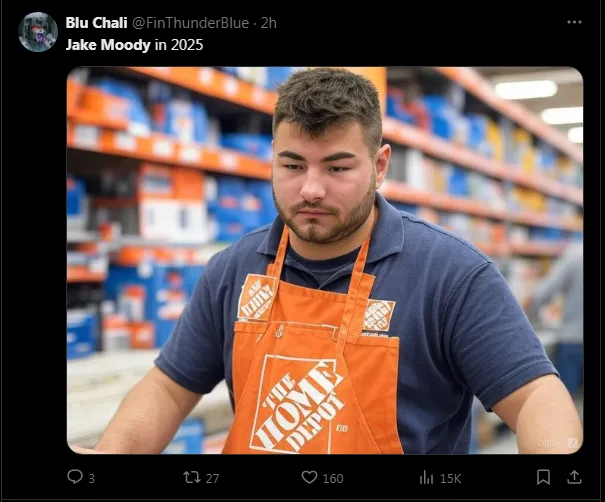Click the 160 likes count
The image size is (605, 502).
(333, 479)
